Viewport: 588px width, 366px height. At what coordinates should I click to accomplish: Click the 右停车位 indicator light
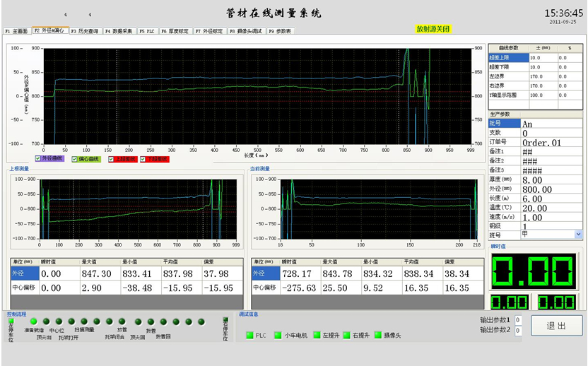click(x=225, y=320)
